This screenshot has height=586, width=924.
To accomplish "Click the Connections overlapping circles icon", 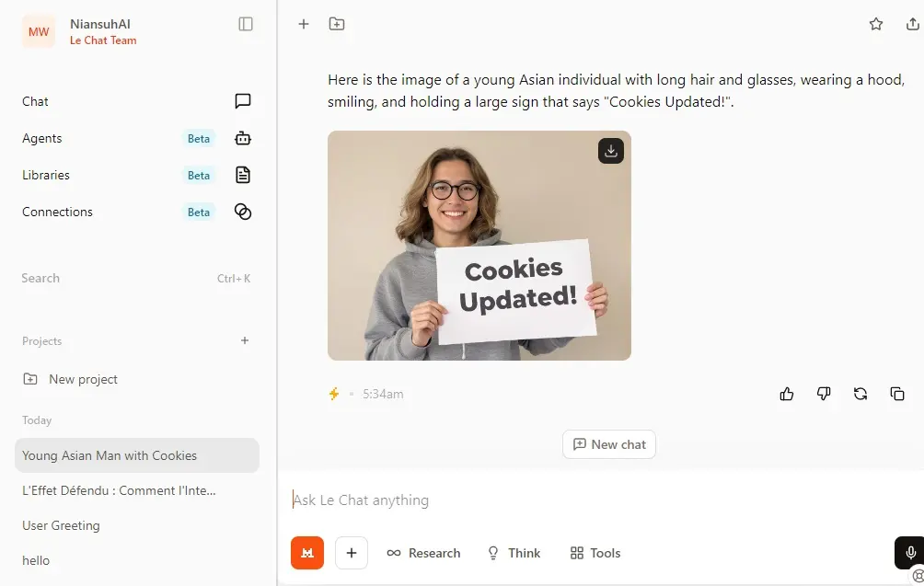I will click(x=243, y=212).
